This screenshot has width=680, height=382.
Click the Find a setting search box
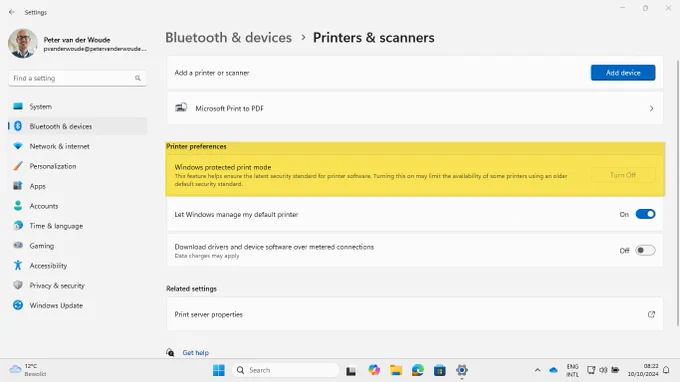coord(78,78)
